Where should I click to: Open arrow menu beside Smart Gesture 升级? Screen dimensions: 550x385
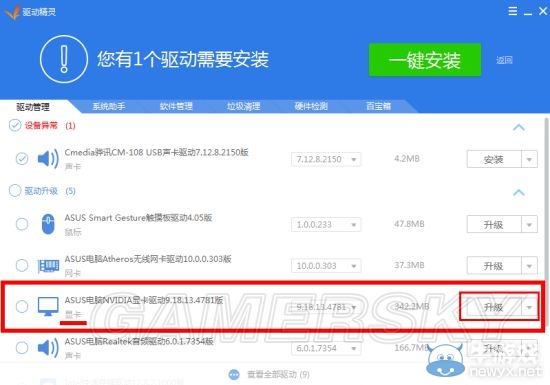point(529,224)
